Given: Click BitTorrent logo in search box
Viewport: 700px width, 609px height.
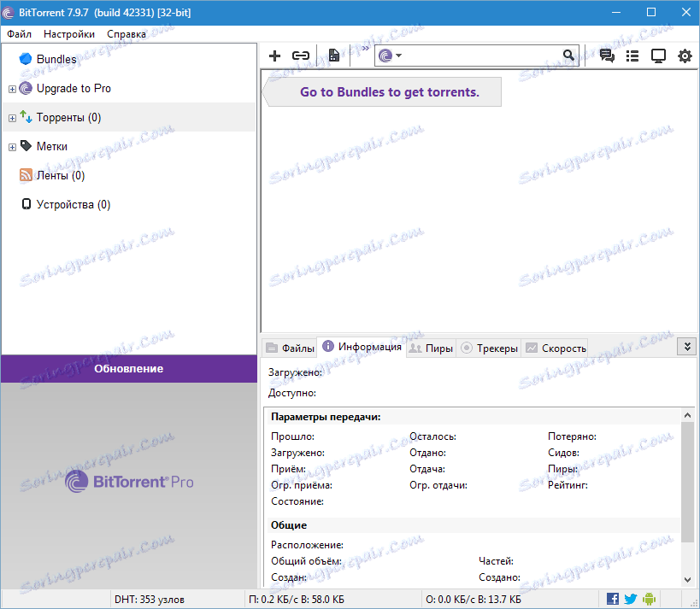Looking at the screenshot, I should point(385,56).
